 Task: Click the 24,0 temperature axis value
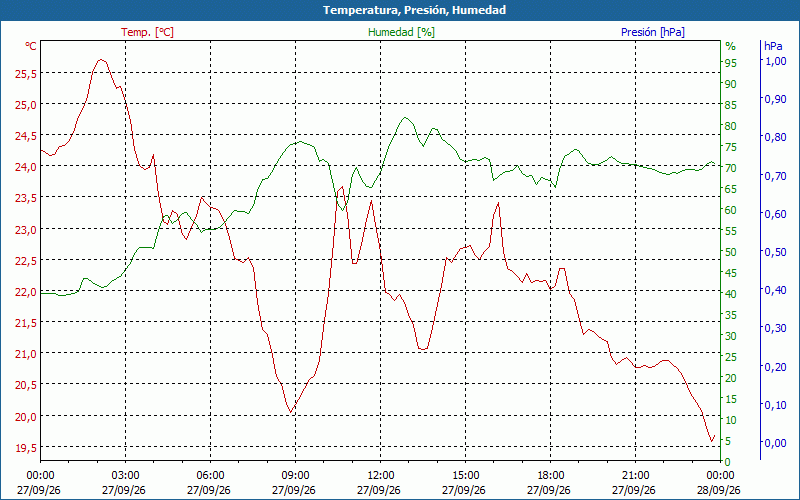click(26, 167)
